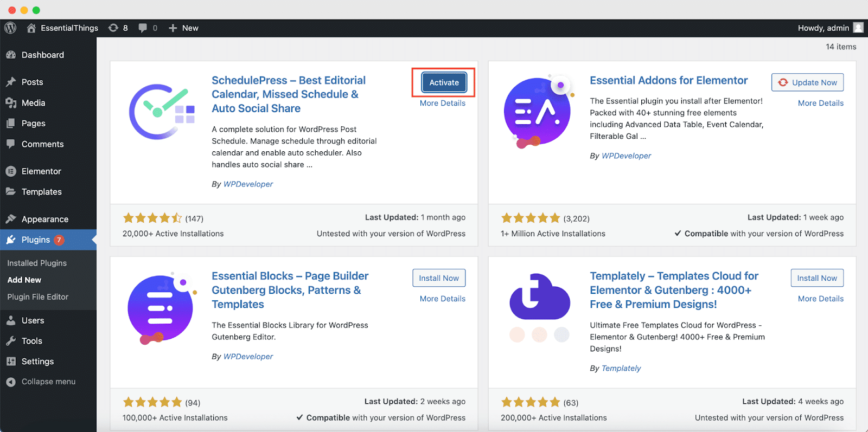
Task: Click the Comments sidebar bubble icon
Action: 11,144
